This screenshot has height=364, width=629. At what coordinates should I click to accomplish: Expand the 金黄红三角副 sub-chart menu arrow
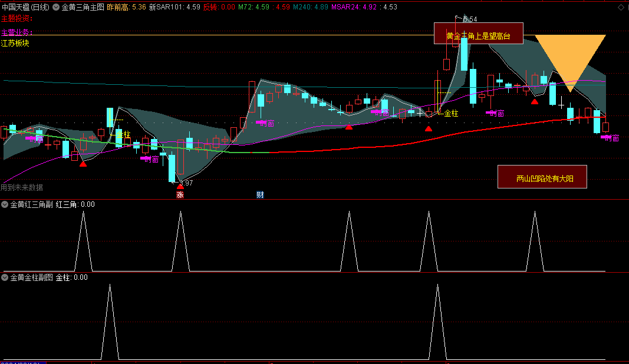tap(5, 204)
